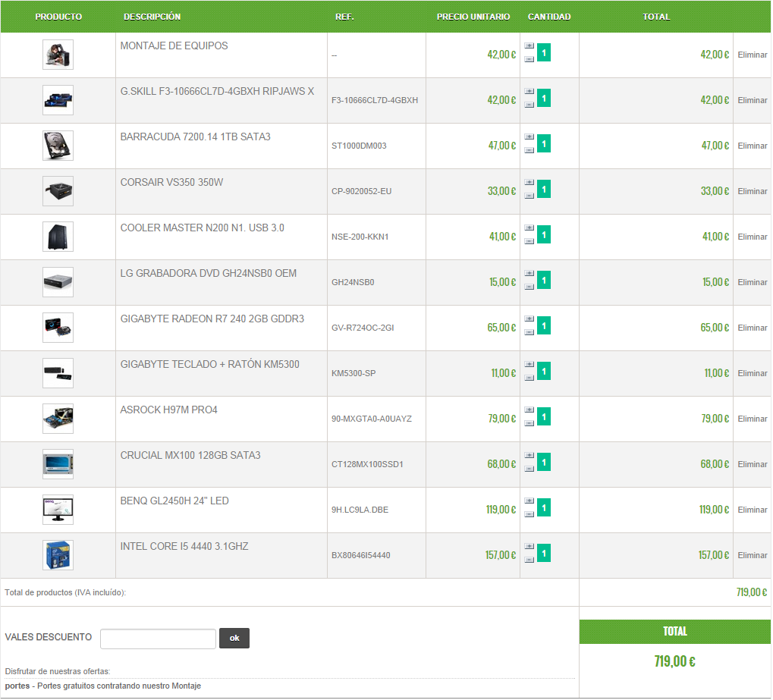Screen dimensions: 773x700
Task: Click Eliminar for COOLER MASTER N200
Action: pos(753,237)
